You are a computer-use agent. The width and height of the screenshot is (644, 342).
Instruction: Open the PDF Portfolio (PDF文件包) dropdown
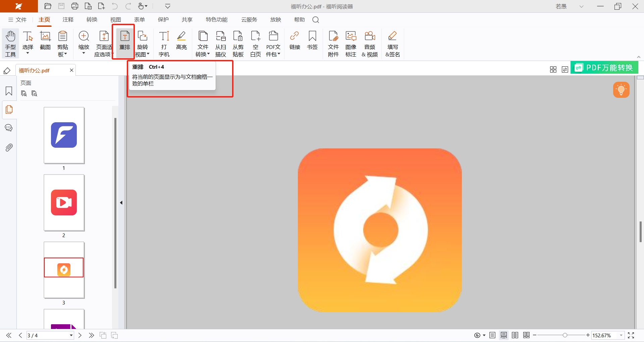point(273,44)
